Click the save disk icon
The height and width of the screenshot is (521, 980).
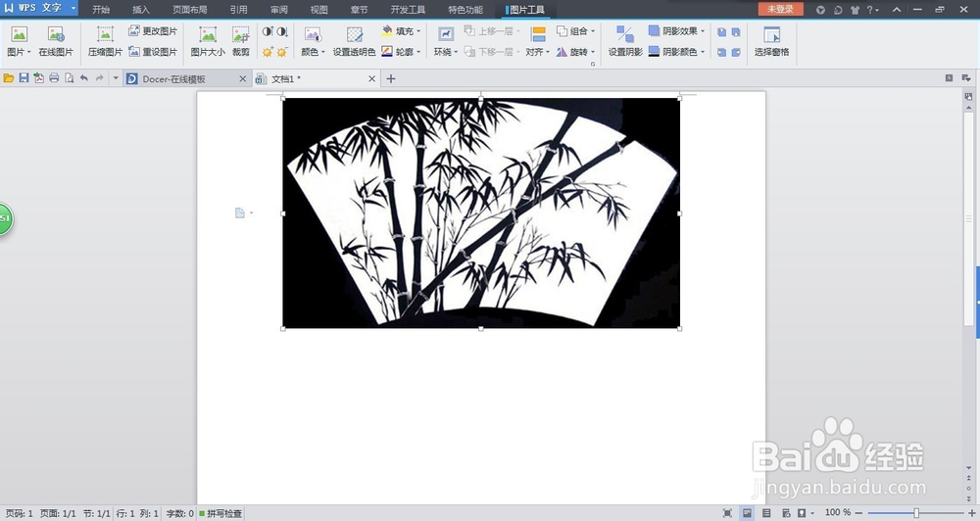click(24, 78)
